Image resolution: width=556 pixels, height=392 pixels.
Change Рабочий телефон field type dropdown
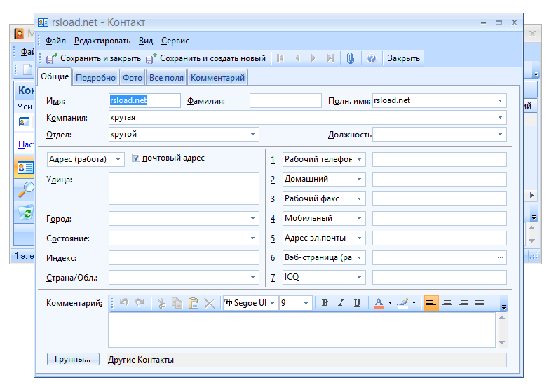point(359,160)
